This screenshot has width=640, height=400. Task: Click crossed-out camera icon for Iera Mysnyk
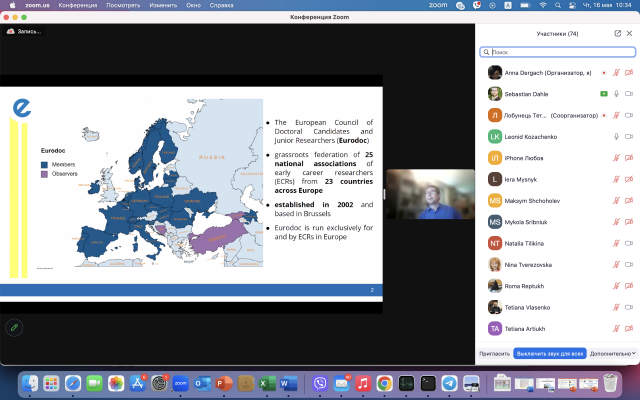click(x=629, y=179)
